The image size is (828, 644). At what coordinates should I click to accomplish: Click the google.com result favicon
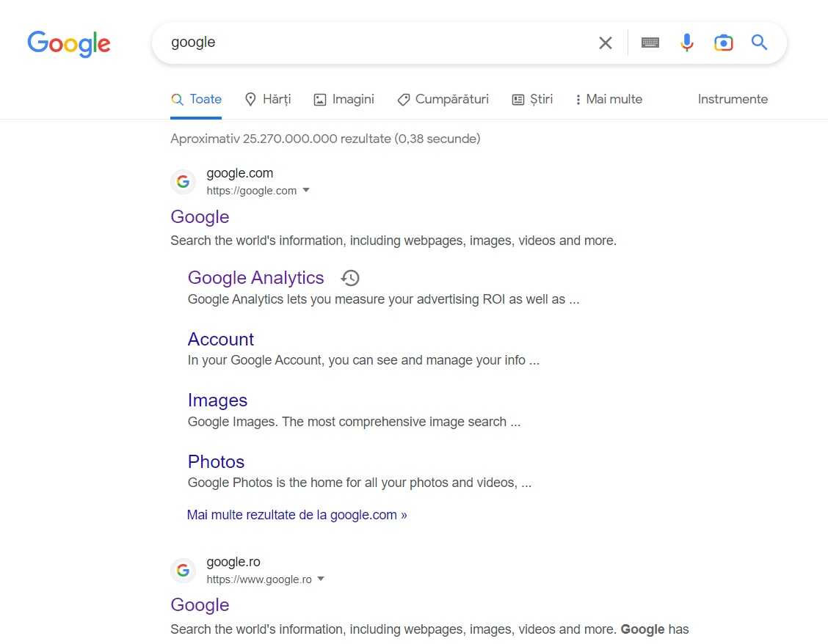coord(183,182)
